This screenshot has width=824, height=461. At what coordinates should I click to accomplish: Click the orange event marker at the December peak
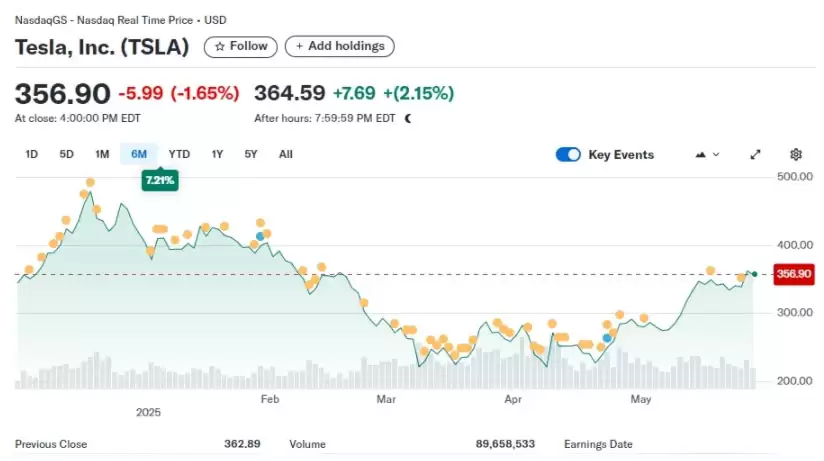tap(90, 182)
